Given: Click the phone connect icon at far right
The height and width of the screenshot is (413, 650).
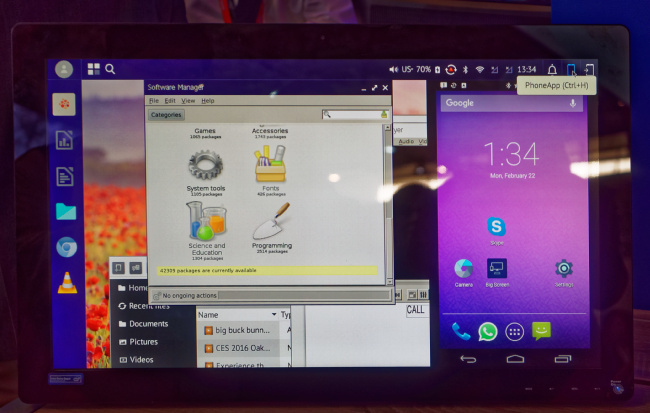Looking at the screenshot, I should coord(589,70).
